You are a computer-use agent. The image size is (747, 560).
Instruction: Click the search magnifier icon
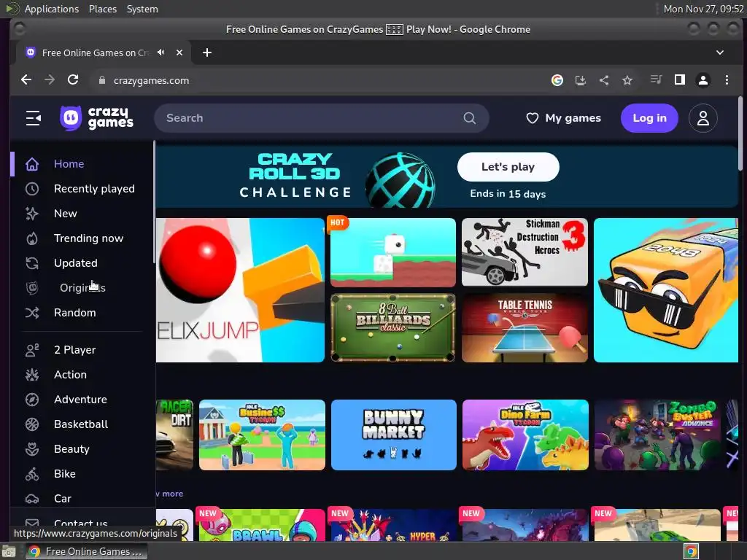pyautogui.click(x=469, y=118)
